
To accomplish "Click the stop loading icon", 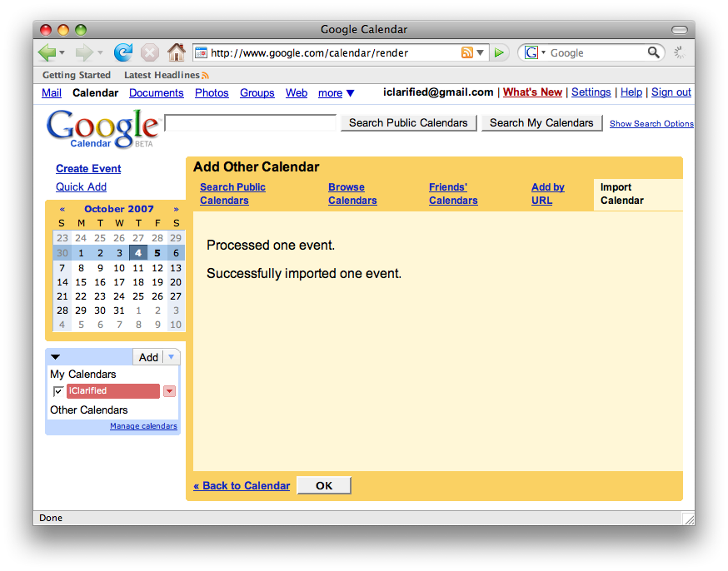I will tap(150, 52).
